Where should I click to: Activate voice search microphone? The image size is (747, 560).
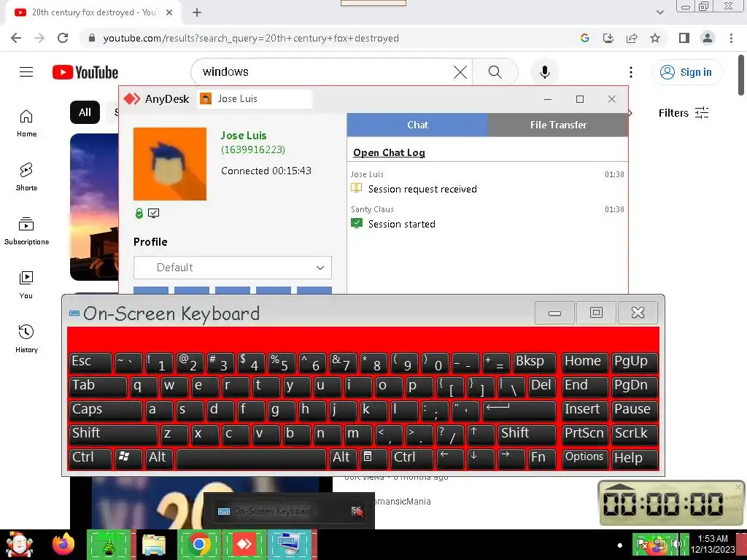544,72
